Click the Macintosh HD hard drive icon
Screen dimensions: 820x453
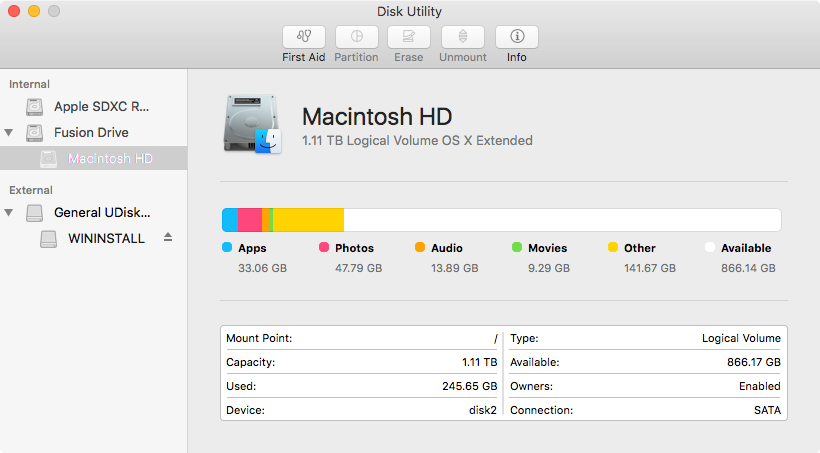click(253, 124)
